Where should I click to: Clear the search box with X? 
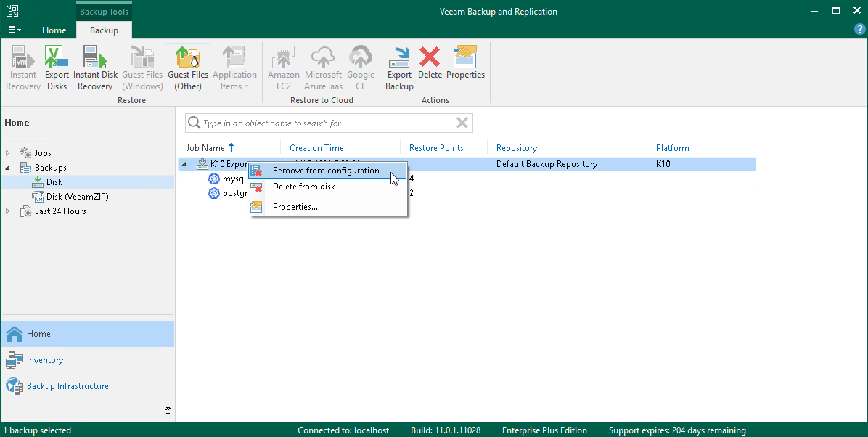coord(462,123)
